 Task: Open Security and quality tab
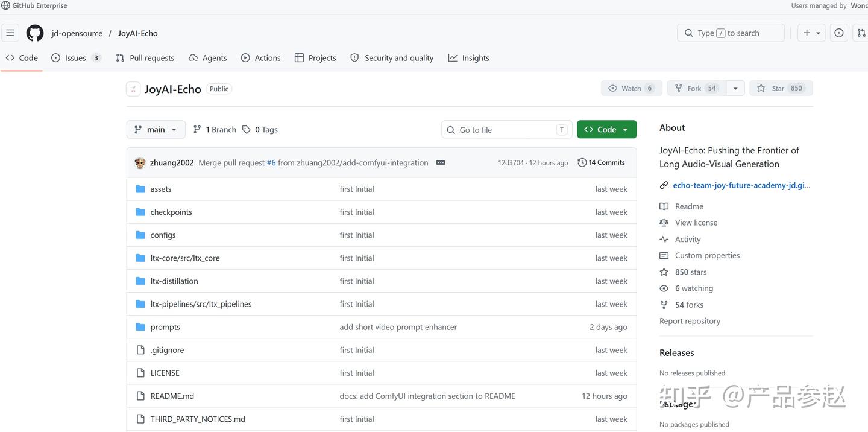point(392,58)
